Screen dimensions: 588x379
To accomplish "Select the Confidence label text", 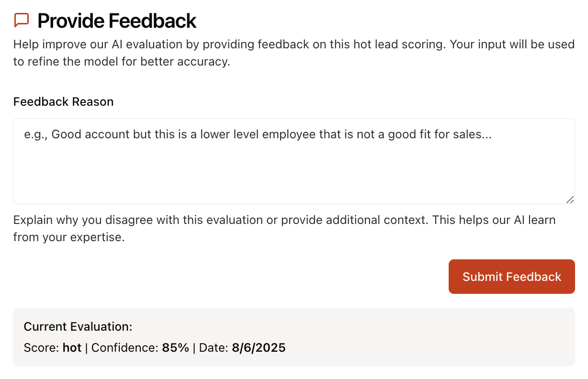I will coord(125,348).
